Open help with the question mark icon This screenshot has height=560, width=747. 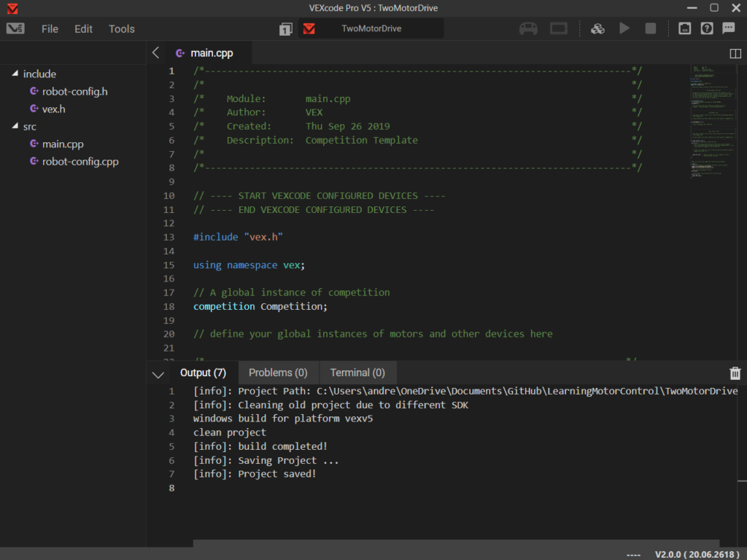pyautogui.click(x=706, y=28)
